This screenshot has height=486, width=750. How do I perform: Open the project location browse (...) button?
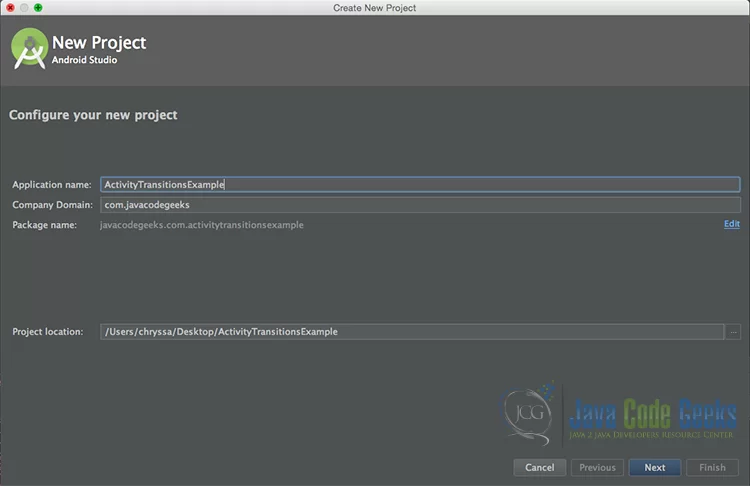click(733, 331)
